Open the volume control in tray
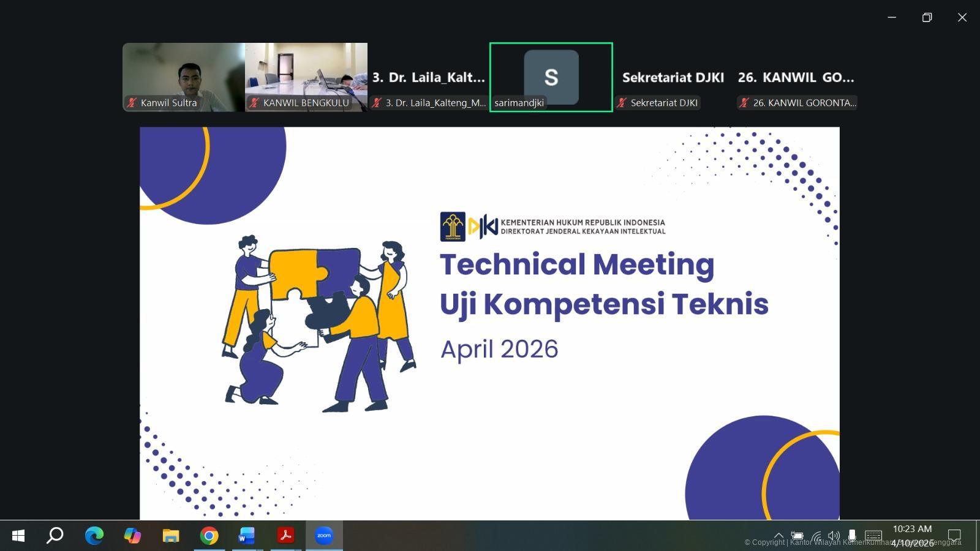Image resolution: width=980 pixels, height=551 pixels. [x=834, y=536]
